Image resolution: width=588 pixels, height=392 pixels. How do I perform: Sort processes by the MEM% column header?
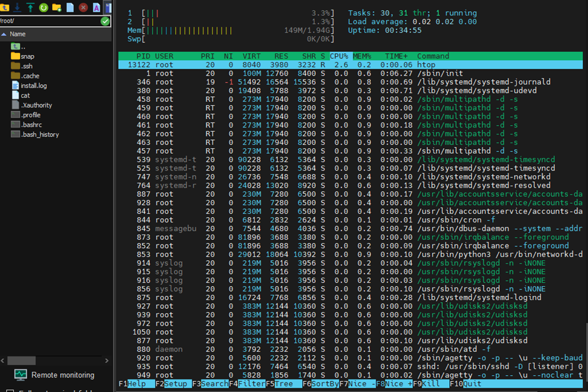[x=362, y=56]
